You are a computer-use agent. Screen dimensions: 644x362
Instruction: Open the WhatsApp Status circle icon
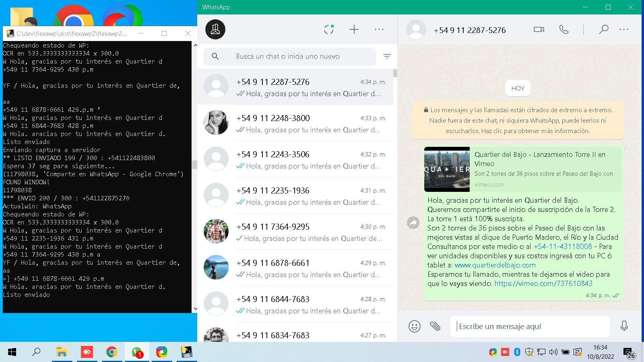(x=329, y=29)
